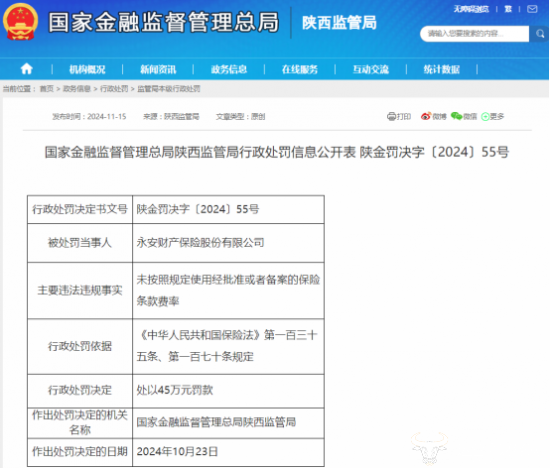Image resolution: width=550 pixels, height=468 pixels.
Task: Click the 行政处罚决定 label cell
Action: click(80, 390)
